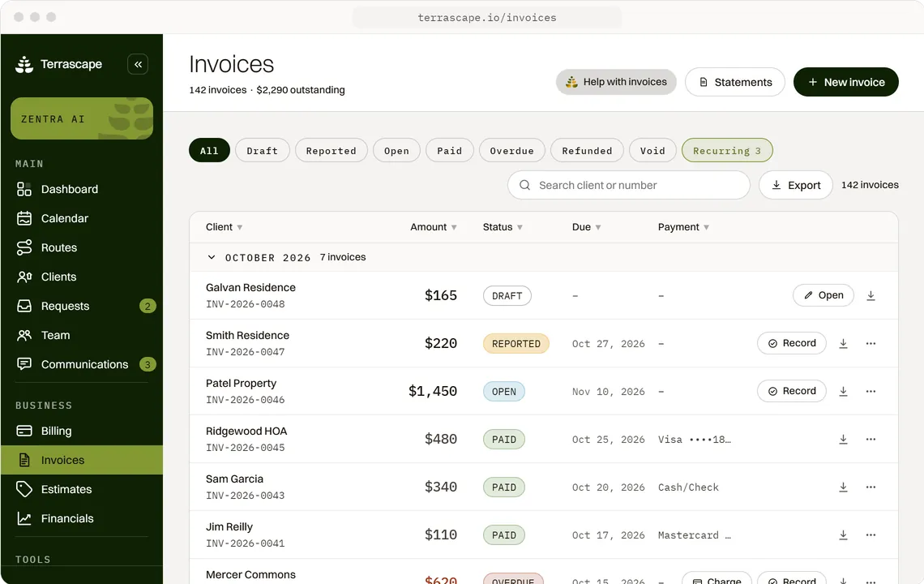The width and height of the screenshot is (924, 584).
Task: Go to Billing
Action: click(82, 432)
